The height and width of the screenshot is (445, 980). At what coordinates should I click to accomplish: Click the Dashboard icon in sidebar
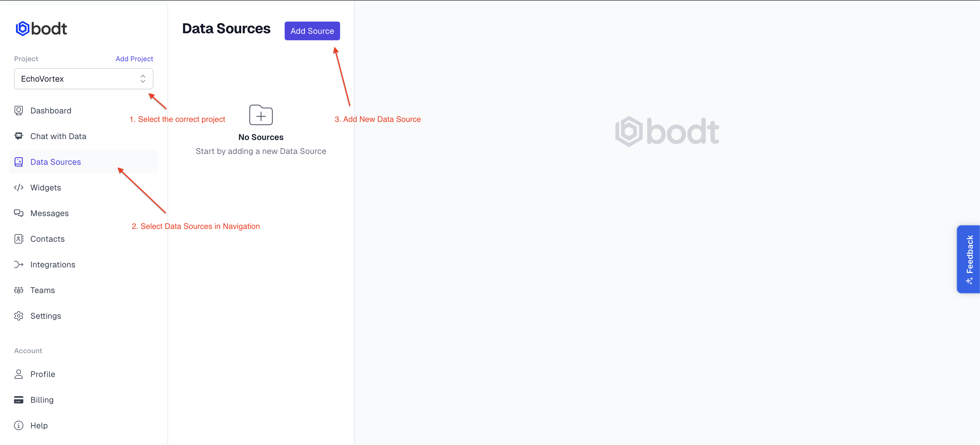(19, 110)
